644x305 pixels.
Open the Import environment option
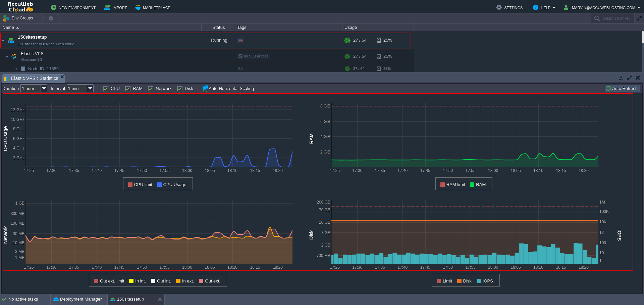coord(115,7)
